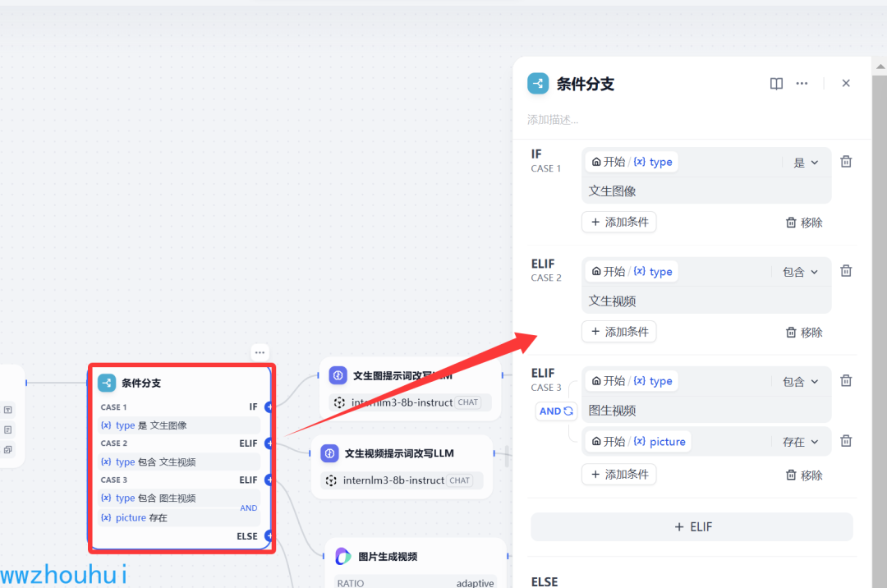887x588 pixels.
Task: Delete the CASE 3 type condition
Action: [x=846, y=380]
